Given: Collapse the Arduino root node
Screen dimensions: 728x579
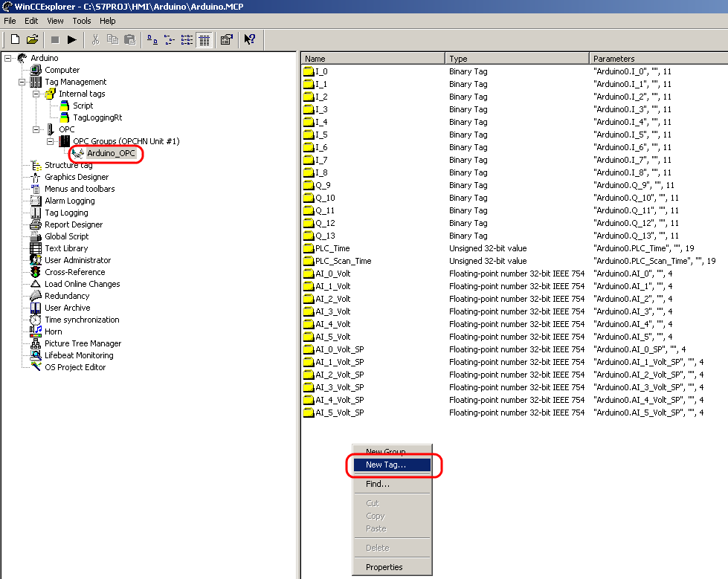Looking at the screenshot, I should coord(8,58).
